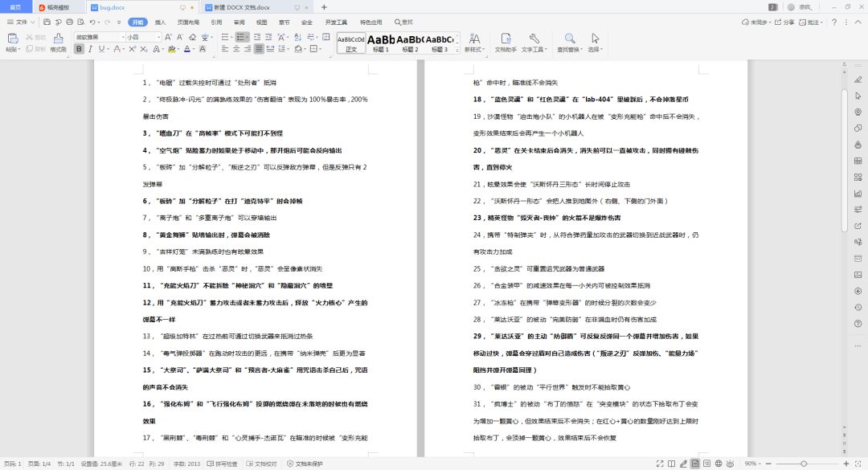Open the 页面布局 Page Layout tab
This screenshot has width=868, height=470.
188,22
